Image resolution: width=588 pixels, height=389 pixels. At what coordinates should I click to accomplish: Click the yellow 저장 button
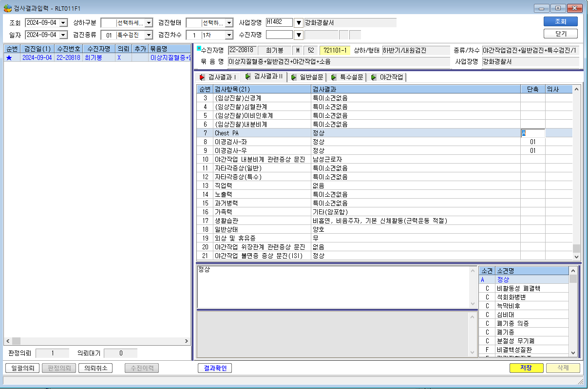tap(526, 368)
